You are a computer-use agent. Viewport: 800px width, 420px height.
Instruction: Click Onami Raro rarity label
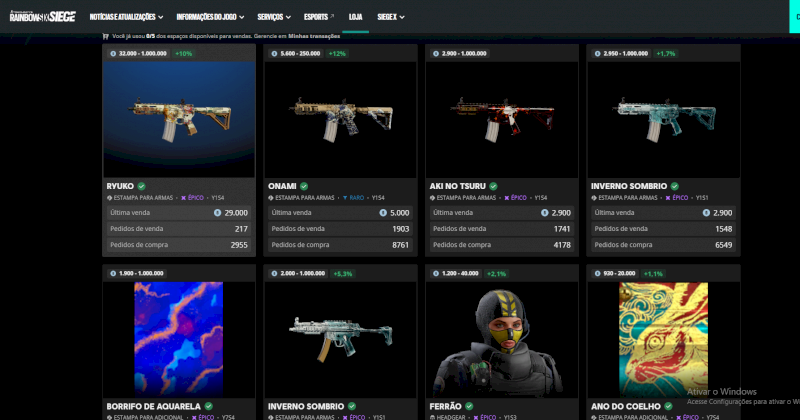coord(353,197)
